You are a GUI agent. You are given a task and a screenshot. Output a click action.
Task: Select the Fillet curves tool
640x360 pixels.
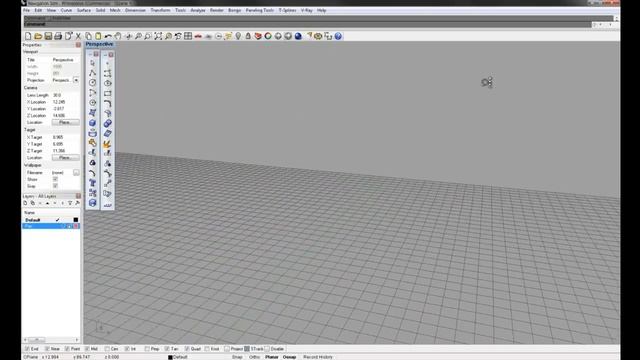pos(107,103)
